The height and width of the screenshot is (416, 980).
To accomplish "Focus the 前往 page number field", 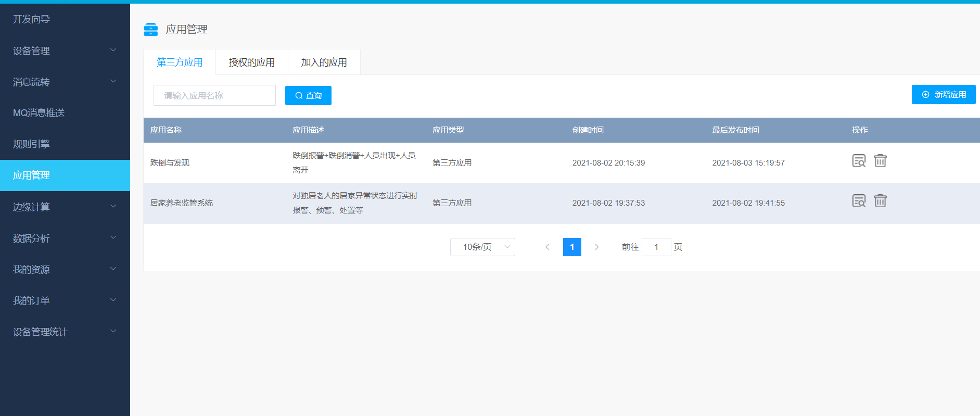I will tap(656, 247).
